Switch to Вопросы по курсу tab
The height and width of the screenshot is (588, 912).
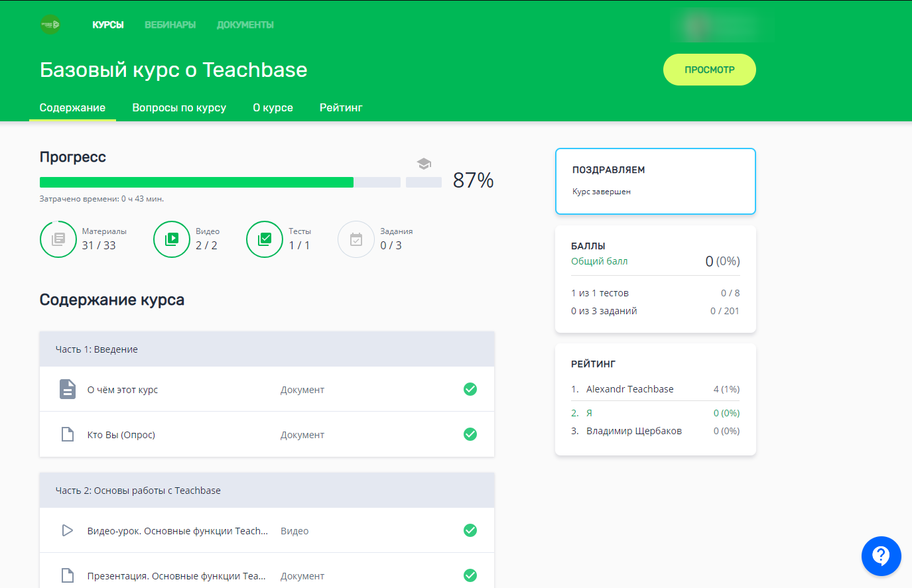point(179,107)
